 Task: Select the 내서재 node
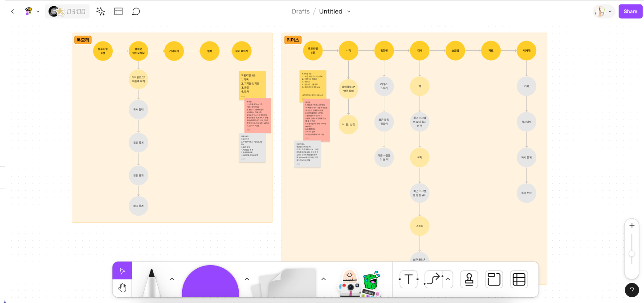526,51
